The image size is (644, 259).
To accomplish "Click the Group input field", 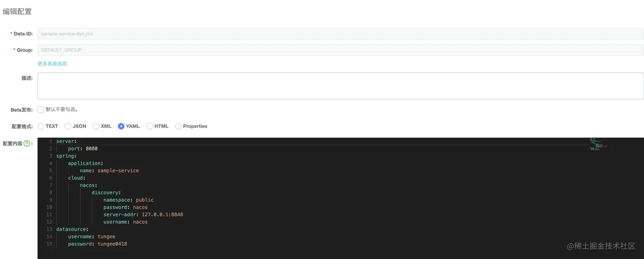I will [x=340, y=50].
